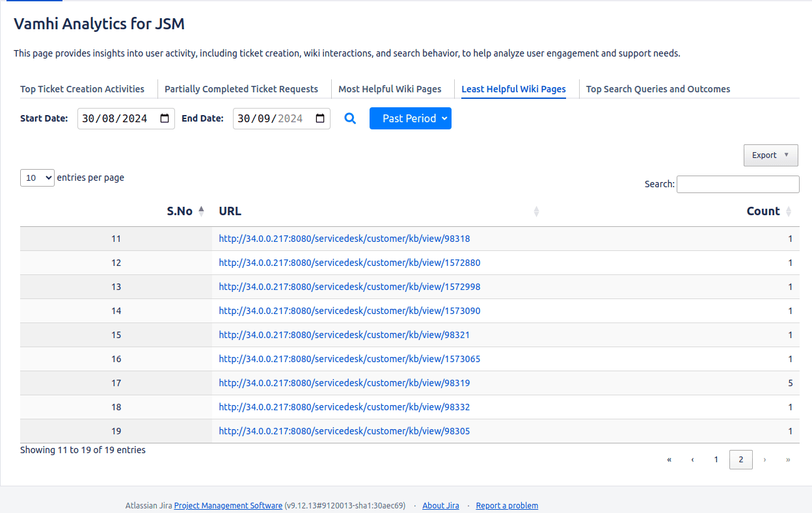
Task: Open Top Search Queries and Outcomes tab
Action: point(658,89)
